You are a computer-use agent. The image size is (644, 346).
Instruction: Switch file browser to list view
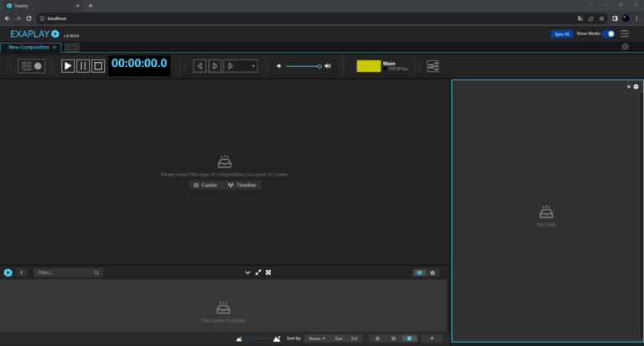[x=393, y=338]
